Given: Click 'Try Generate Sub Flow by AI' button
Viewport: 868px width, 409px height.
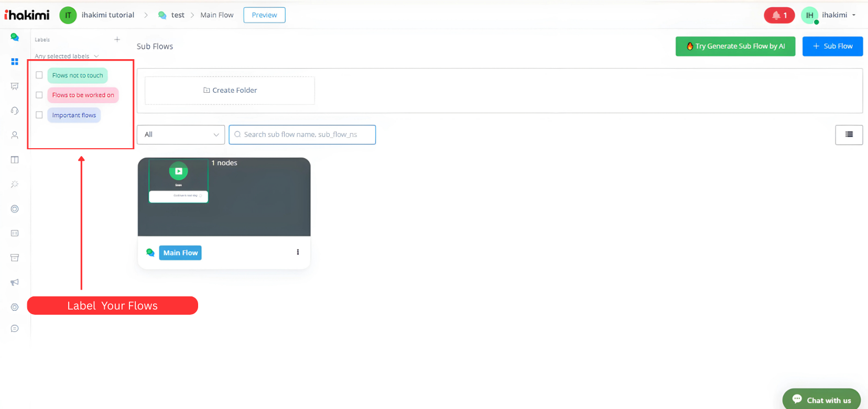Looking at the screenshot, I should 735,46.
